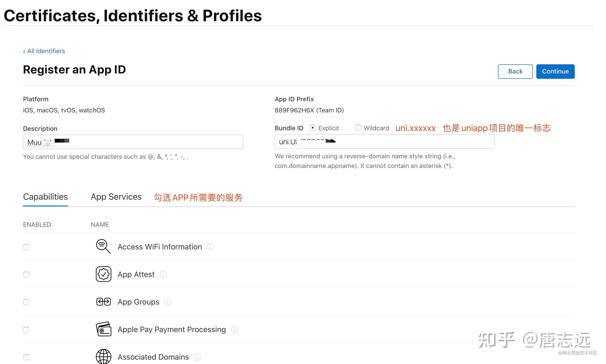Select the Capabilities tab
The width and height of the screenshot is (606, 364).
pyautogui.click(x=45, y=197)
